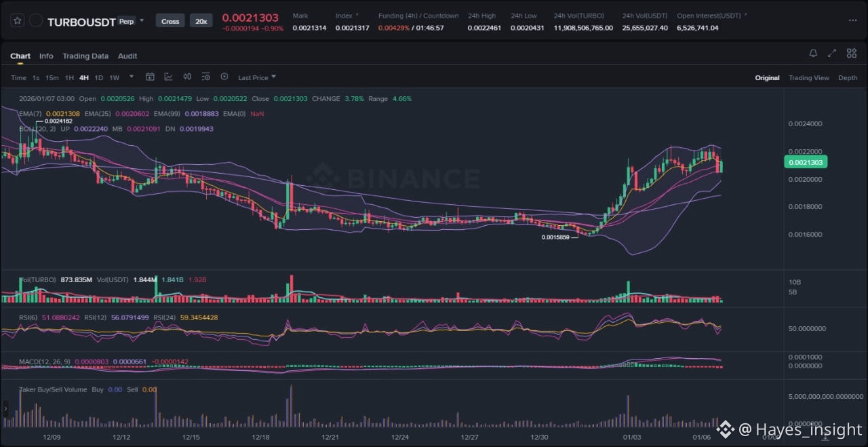
Task: Expand the chart to fullscreen
Action: pyautogui.click(x=832, y=54)
